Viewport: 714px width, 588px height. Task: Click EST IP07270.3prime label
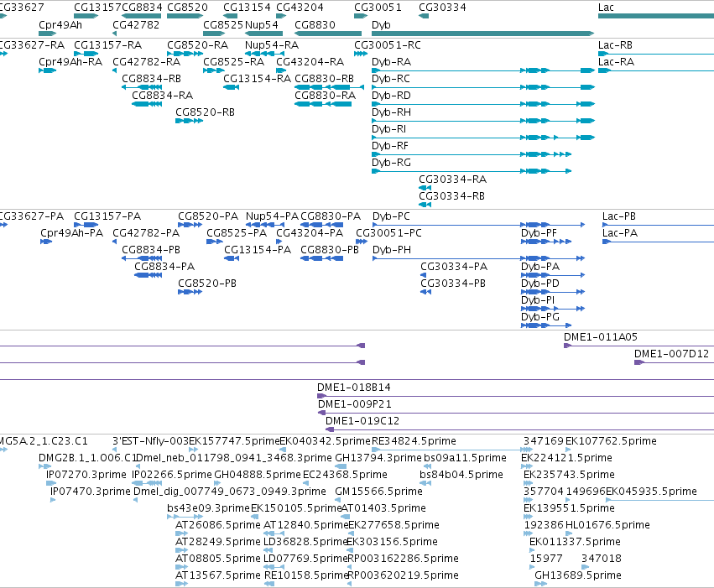[x=86, y=475]
